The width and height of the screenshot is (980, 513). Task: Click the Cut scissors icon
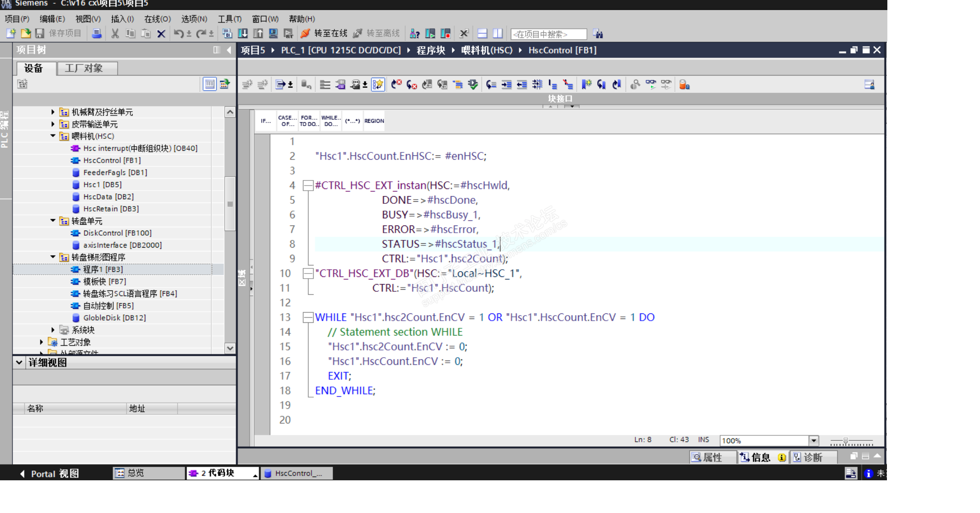click(115, 33)
